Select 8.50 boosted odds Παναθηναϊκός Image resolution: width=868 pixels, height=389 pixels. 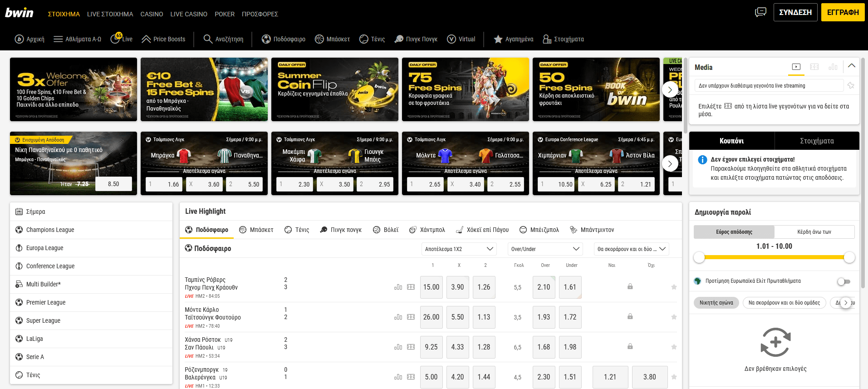(x=113, y=184)
